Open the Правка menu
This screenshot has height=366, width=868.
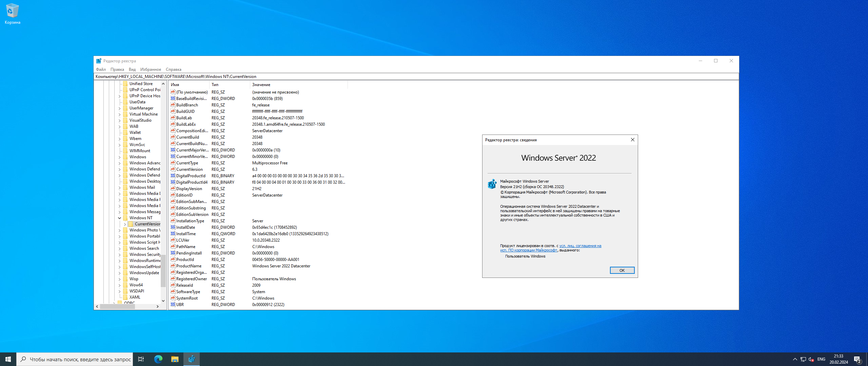tap(117, 69)
